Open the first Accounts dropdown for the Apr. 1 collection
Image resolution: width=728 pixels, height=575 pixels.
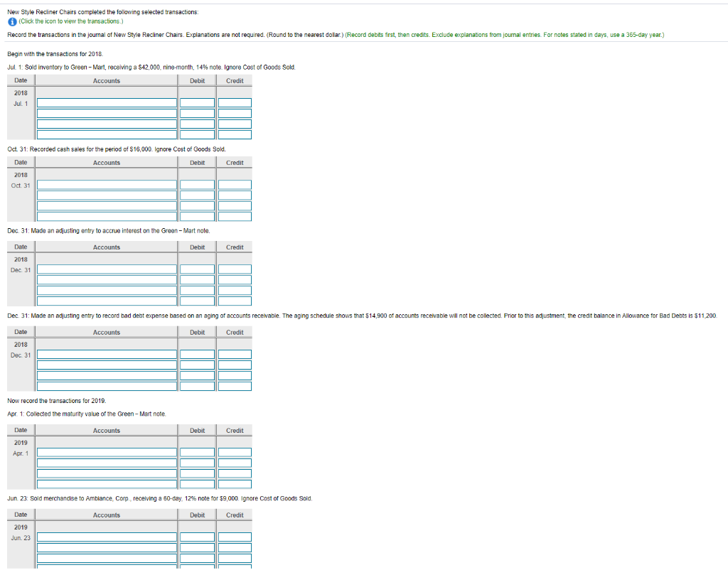107,452
